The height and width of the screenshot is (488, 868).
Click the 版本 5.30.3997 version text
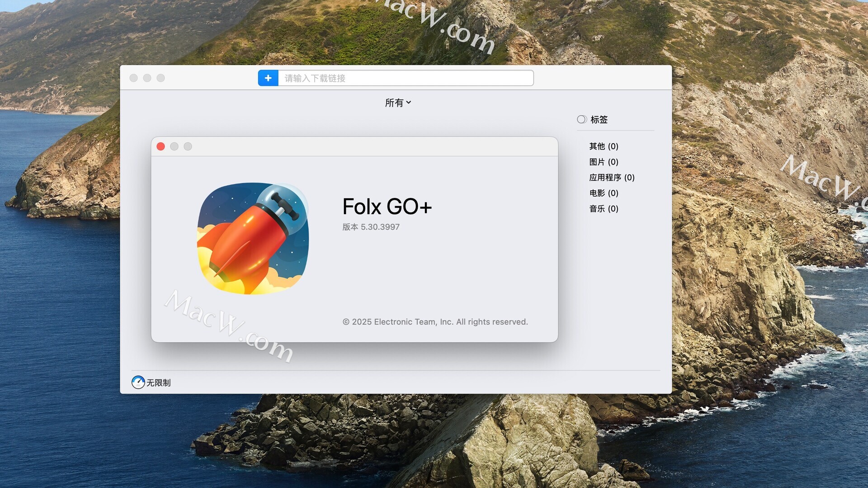click(x=371, y=227)
